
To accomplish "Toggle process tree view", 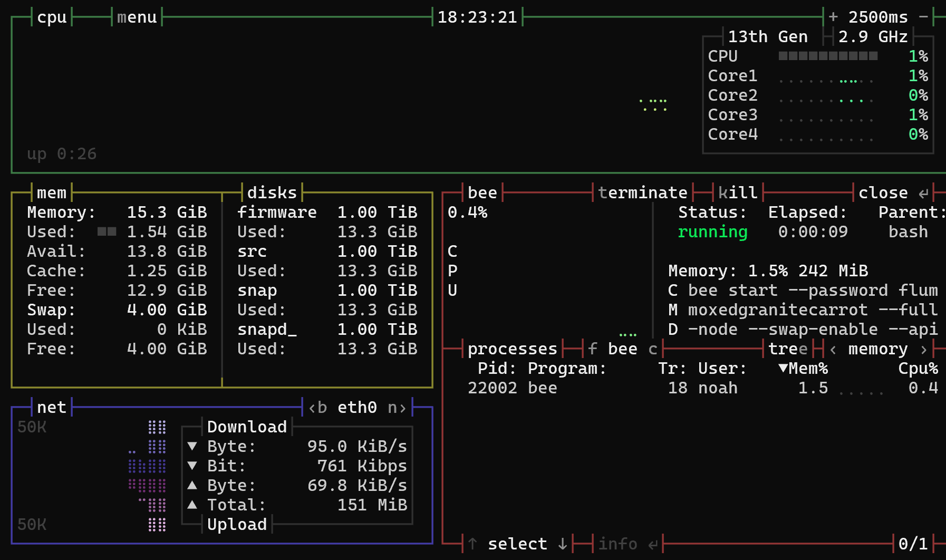I will click(x=788, y=349).
